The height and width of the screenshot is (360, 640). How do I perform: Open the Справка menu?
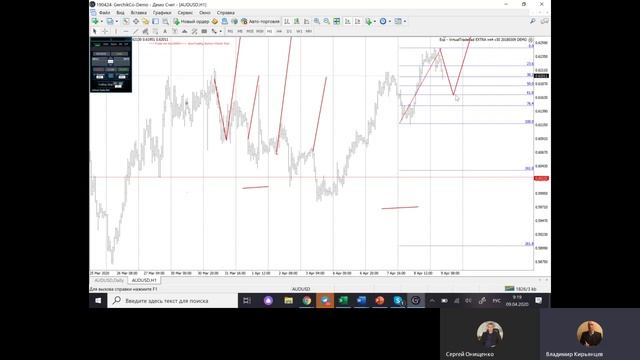click(226, 13)
